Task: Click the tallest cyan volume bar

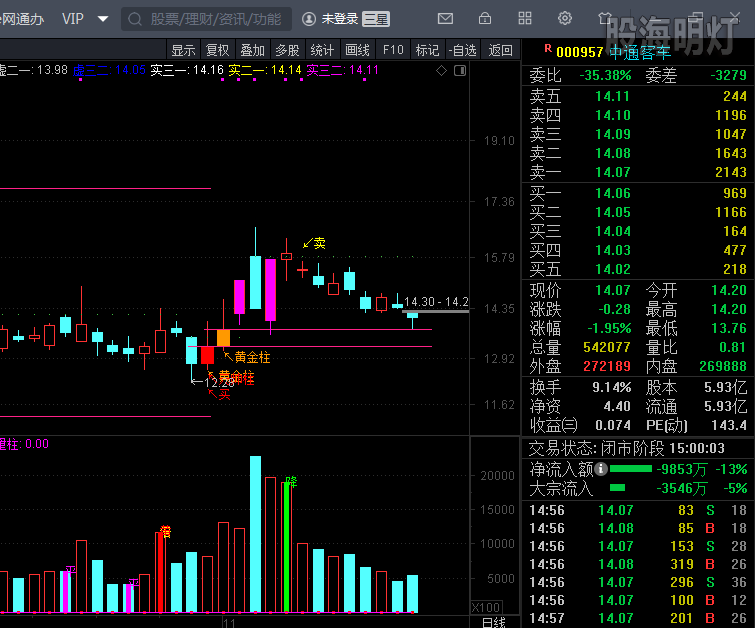Action: pos(256,534)
